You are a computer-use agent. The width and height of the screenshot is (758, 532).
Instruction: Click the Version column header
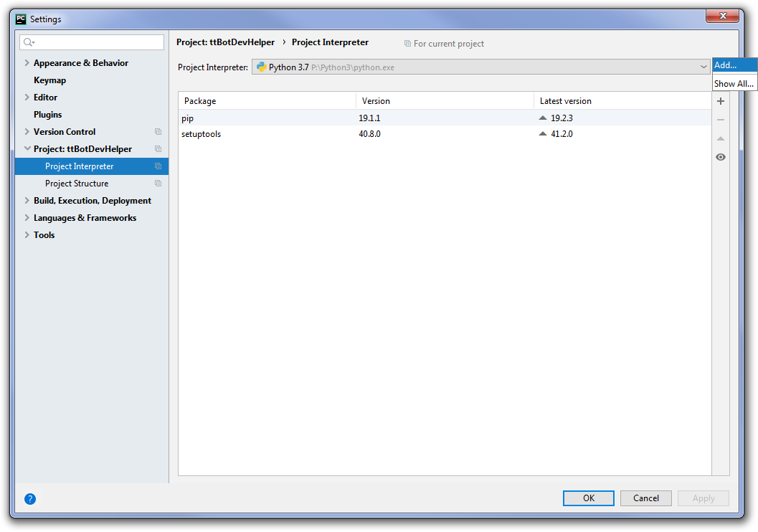pyautogui.click(x=445, y=101)
